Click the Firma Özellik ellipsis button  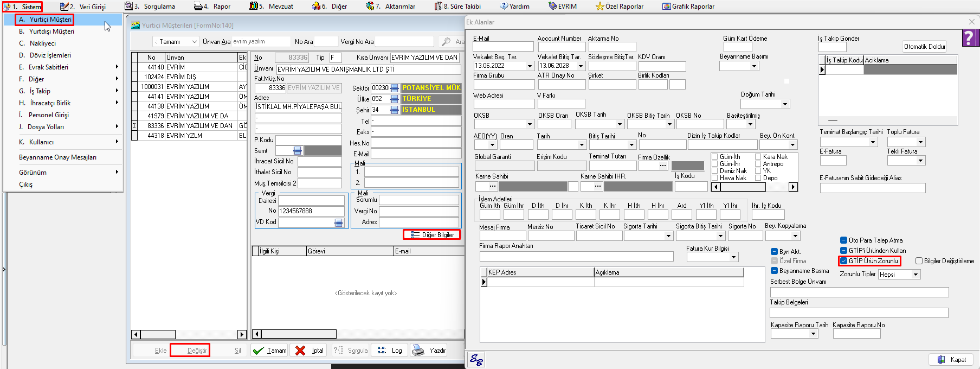pyautogui.click(x=663, y=166)
